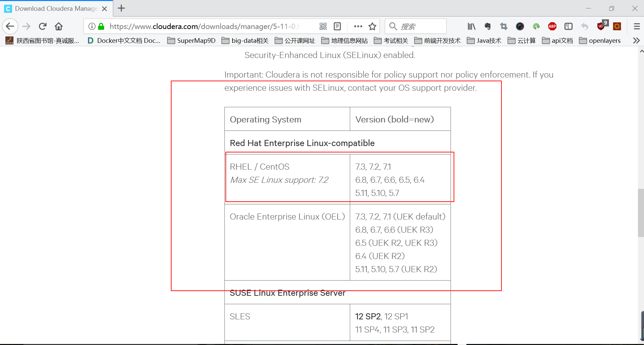Open the QR code generator icon

(x=323, y=26)
